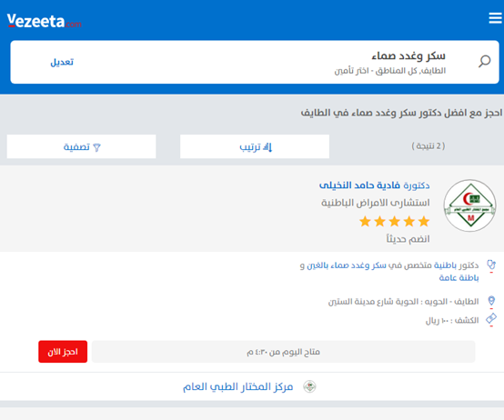Click the doctor's clinic logo thumbnail
Image resolution: width=504 pixels, height=420 pixels.
(x=469, y=205)
